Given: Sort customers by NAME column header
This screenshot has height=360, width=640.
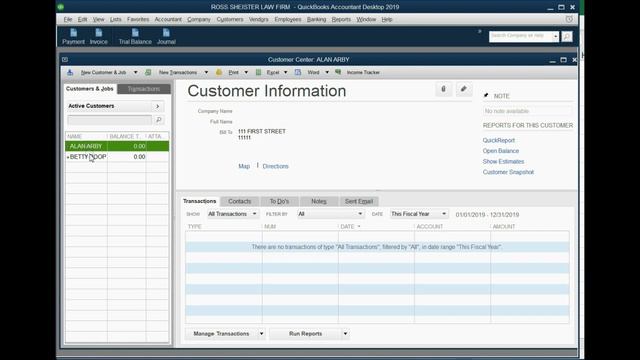Looking at the screenshot, I should coord(86,136).
